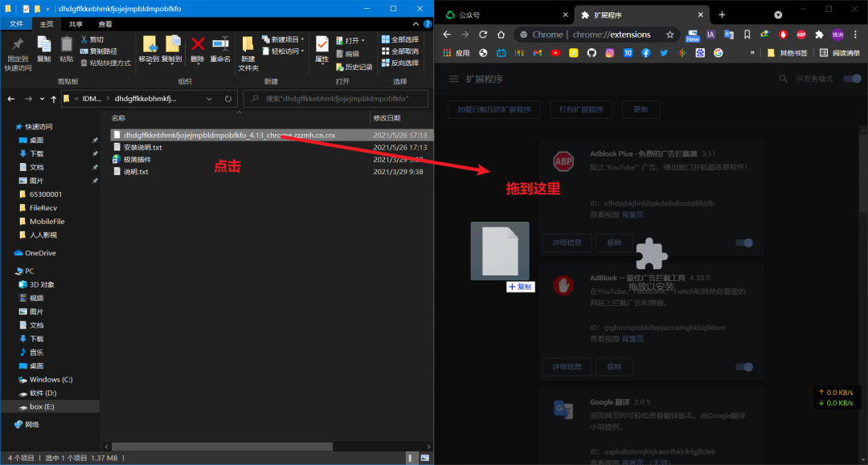Image resolution: width=868 pixels, height=465 pixels.
Task: Collapse the Explorer ribbon chevron
Action: tap(416, 24)
